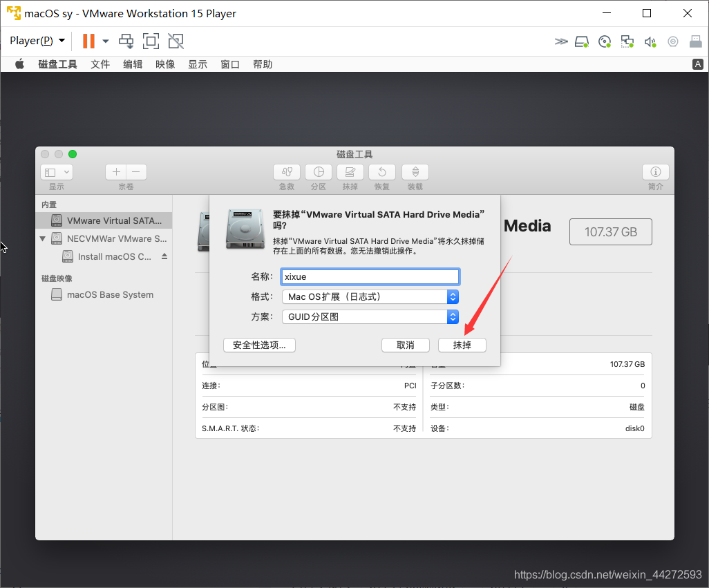709x588 pixels.
Task: Click the VMware pause virtual machine icon
Action: [x=88, y=41]
